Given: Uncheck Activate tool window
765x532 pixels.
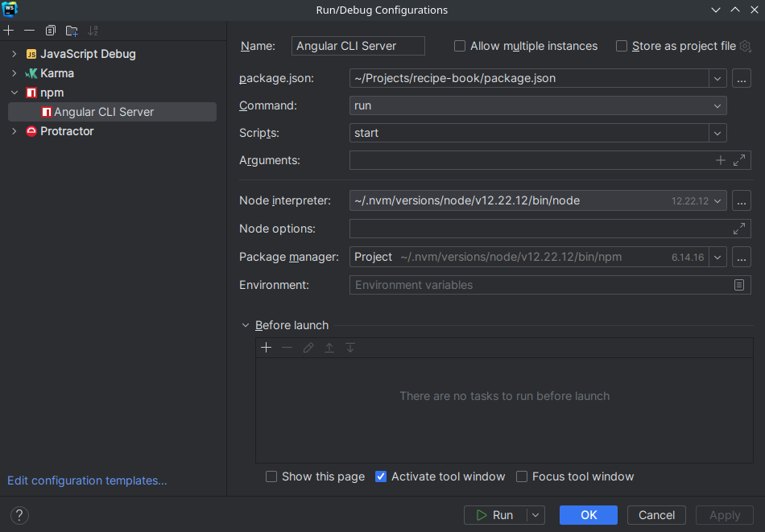Looking at the screenshot, I should tap(381, 476).
